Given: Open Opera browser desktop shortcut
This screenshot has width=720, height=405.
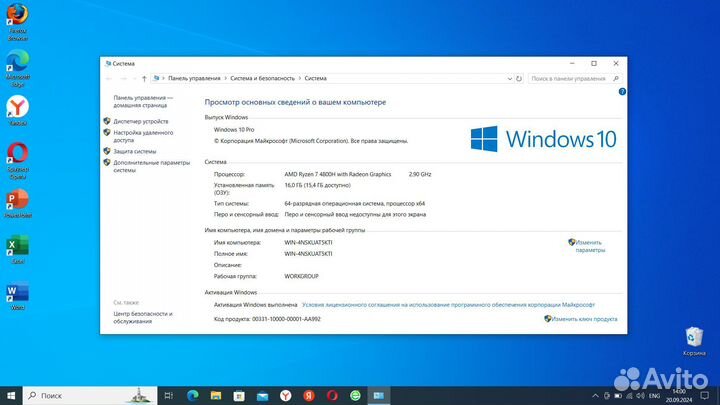Looking at the screenshot, I should [x=17, y=160].
